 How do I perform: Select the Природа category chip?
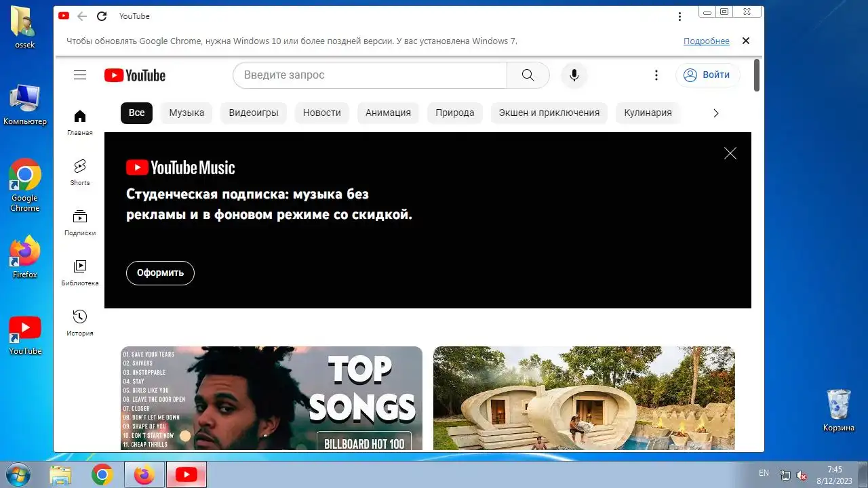click(455, 113)
